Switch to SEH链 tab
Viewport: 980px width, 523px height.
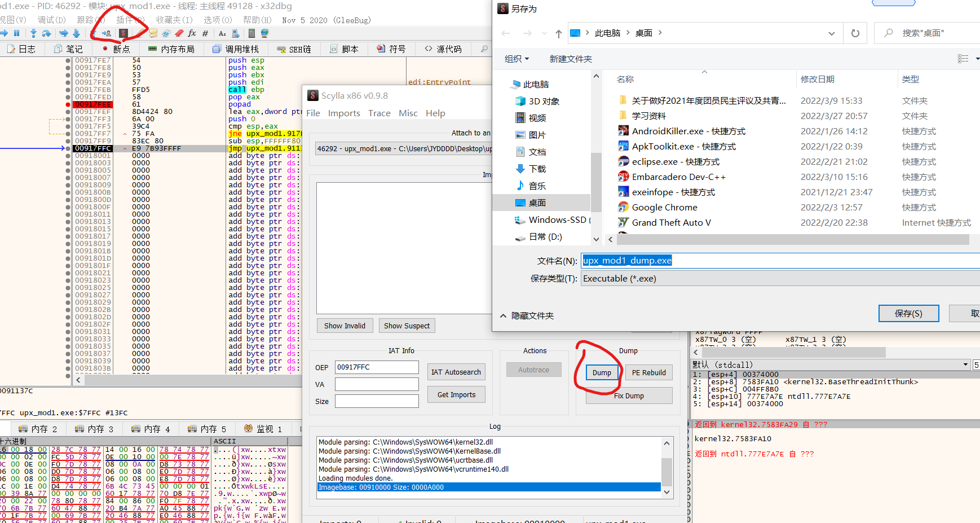(294, 49)
